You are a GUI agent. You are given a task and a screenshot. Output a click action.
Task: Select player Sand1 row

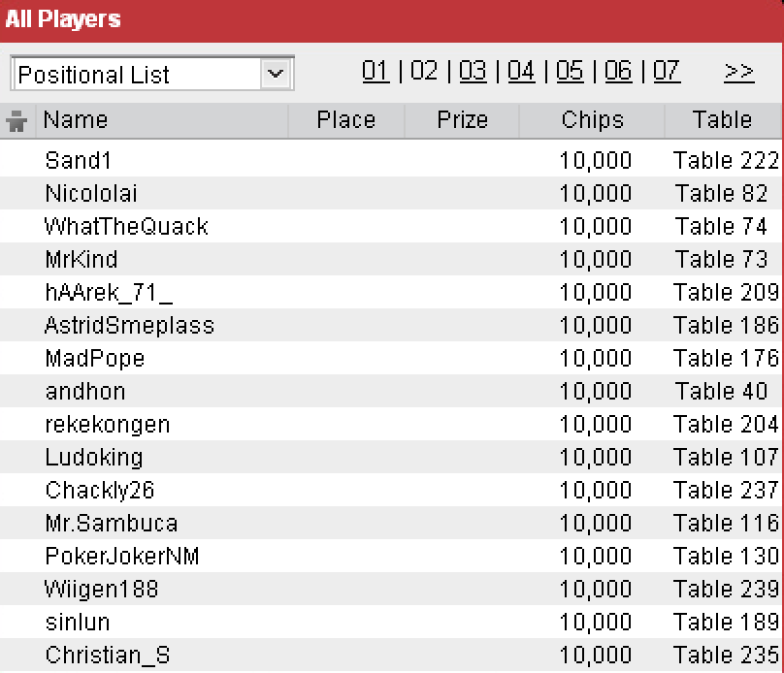pyautogui.click(x=390, y=160)
